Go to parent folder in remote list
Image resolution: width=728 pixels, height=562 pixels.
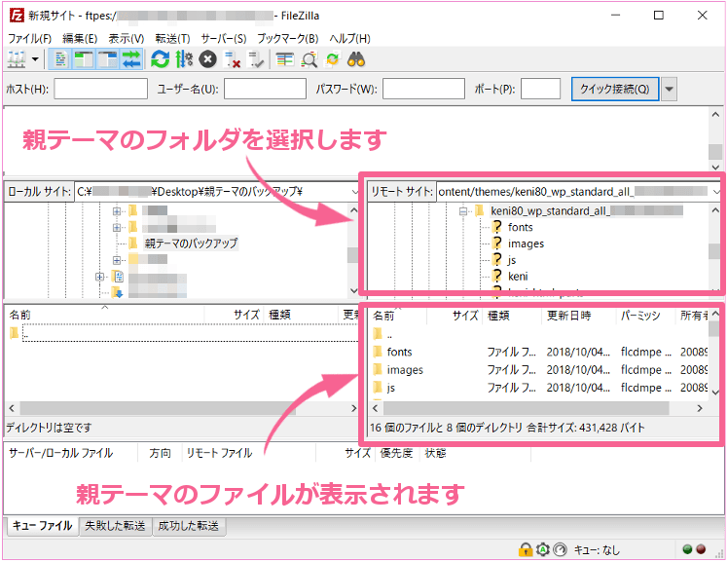(389, 334)
